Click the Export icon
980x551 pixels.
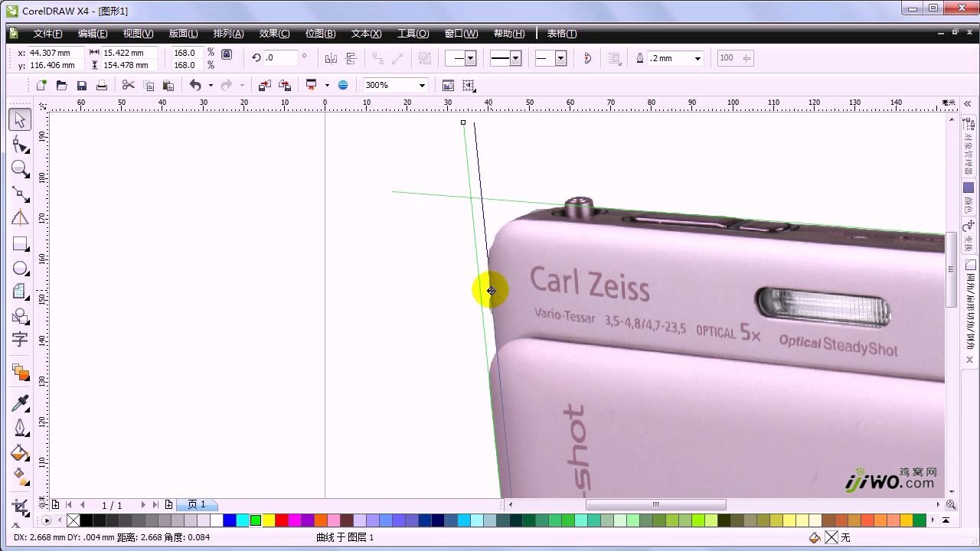pyautogui.click(x=284, y=85)
